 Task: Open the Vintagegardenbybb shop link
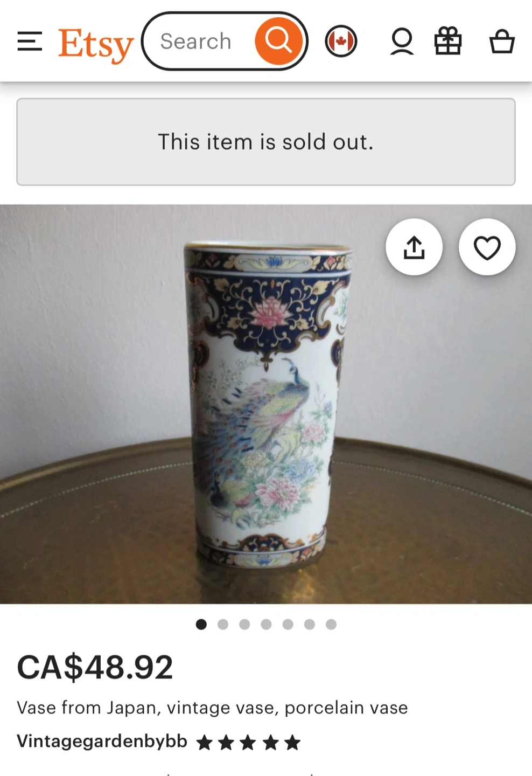tap(102, 741)
